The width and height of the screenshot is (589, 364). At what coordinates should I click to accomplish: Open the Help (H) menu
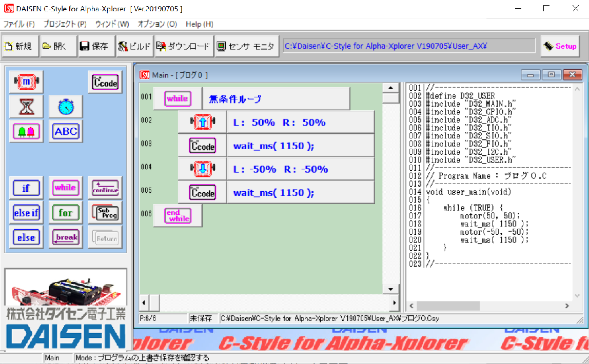(200, 24)
